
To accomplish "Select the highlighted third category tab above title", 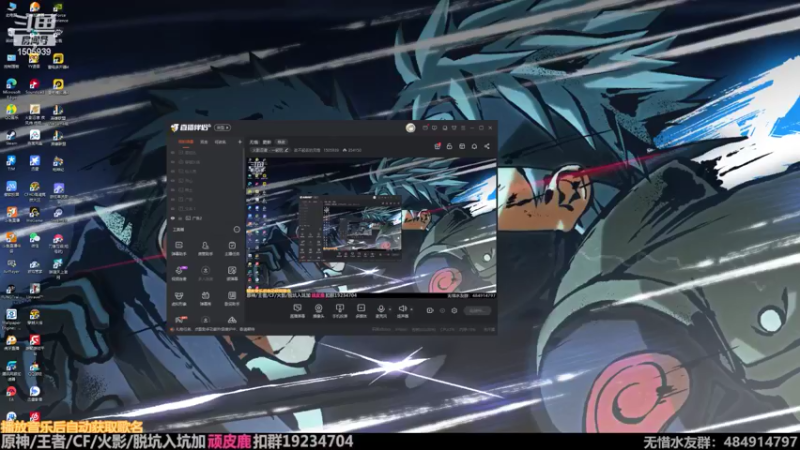I will pyautogui.click(x=281, y=142).
